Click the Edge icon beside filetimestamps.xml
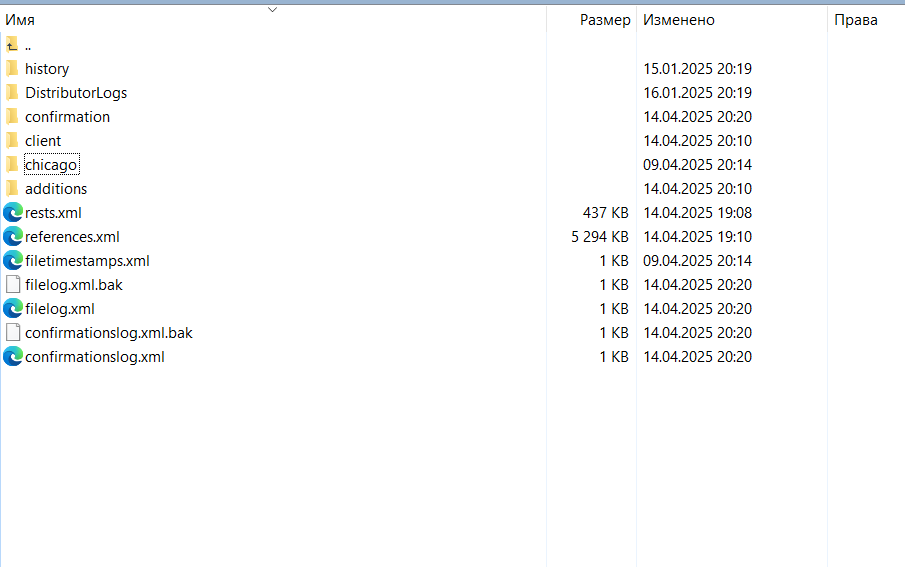 (13, 260)
